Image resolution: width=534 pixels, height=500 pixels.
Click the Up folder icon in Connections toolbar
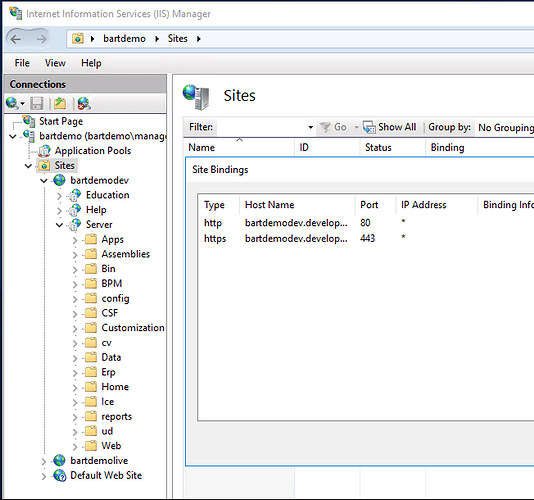[60, 103]
